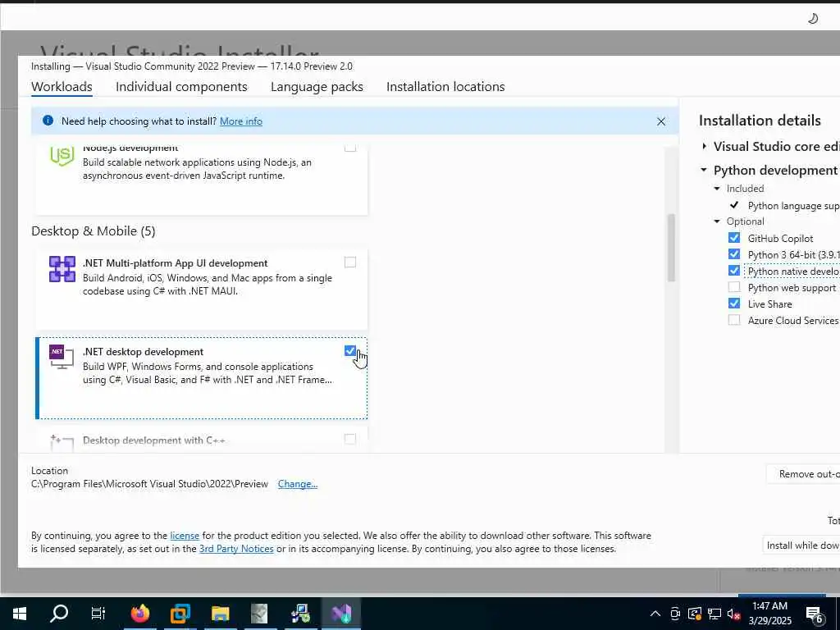Show hidden system tray icons
Viewport: 840px width, 630px height.
pyautogui.click(x=655, y=614)
